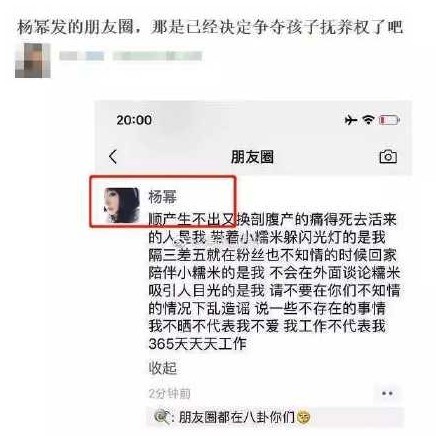
Task: Tap the post text beginning 顺产生不出
Action: [274, 281]
